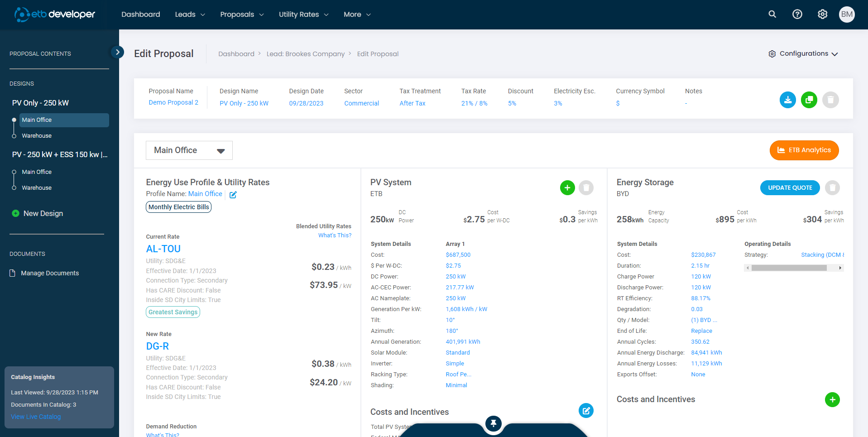
Task: Click the edit profile name pencil icon
Action: (233, 195)
